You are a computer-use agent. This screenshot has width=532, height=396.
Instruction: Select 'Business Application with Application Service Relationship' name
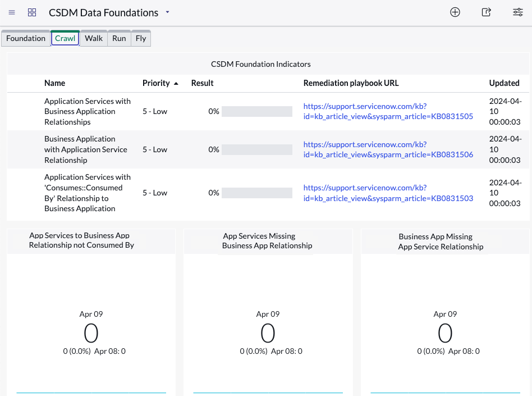point(86,149)
